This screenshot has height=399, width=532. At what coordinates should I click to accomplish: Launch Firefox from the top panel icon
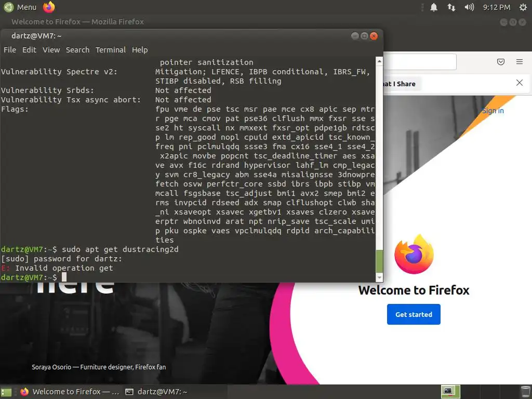pyautogui.click(x=49, y=7)
